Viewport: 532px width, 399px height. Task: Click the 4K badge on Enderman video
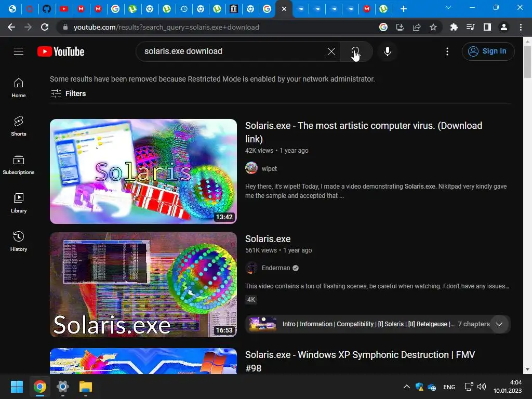[x=251, y=300]
